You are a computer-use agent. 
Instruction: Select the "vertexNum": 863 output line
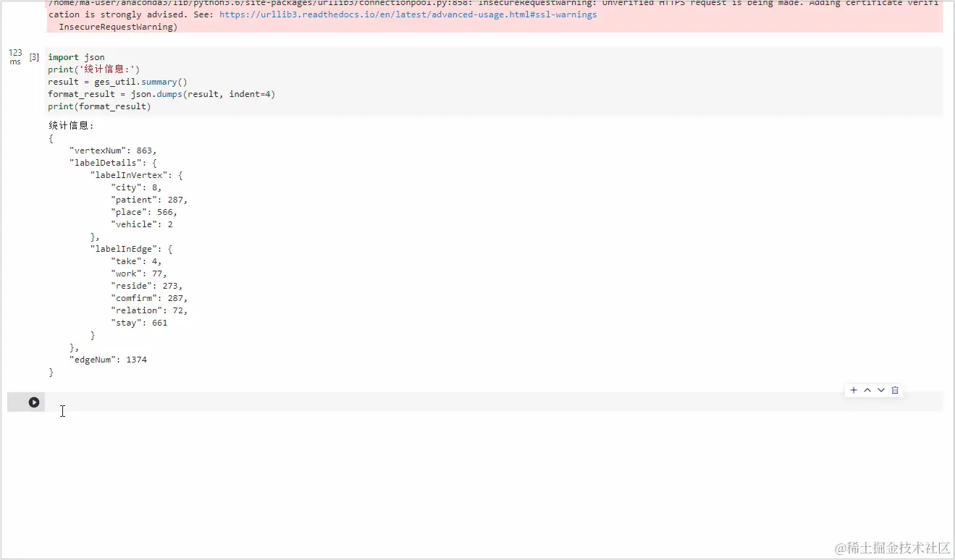113,150
